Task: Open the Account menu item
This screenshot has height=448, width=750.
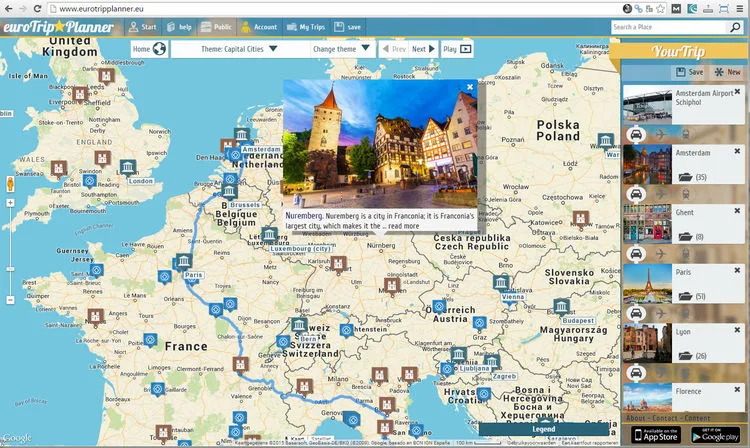Action: click(259, 27)
